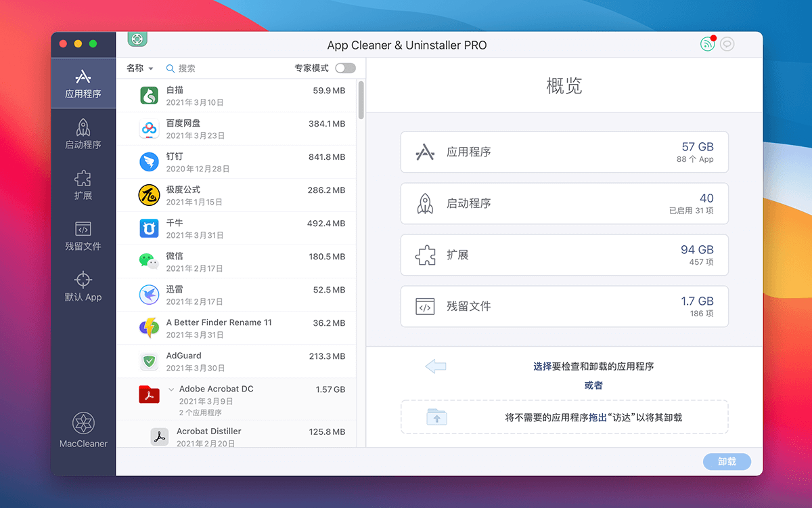Click the 选择 link text
This screenshot has height=508, width=812.
point(543,366)
